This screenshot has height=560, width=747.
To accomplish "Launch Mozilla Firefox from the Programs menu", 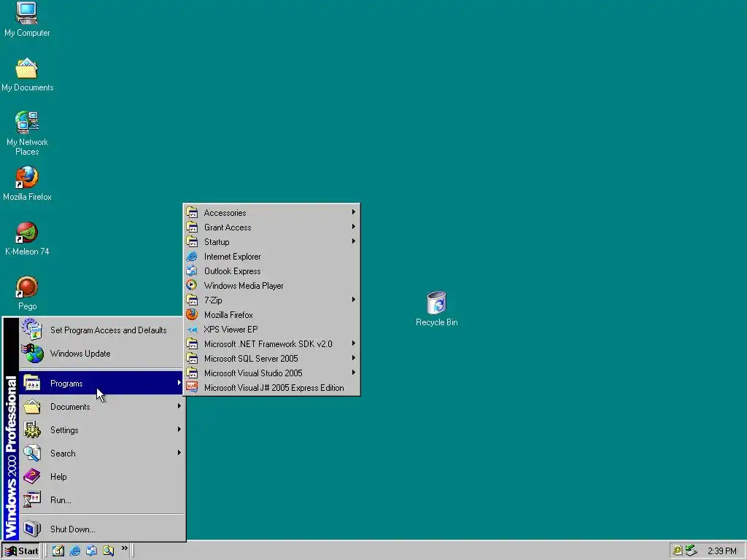I will pyautogui.click(x=271, y=315).
